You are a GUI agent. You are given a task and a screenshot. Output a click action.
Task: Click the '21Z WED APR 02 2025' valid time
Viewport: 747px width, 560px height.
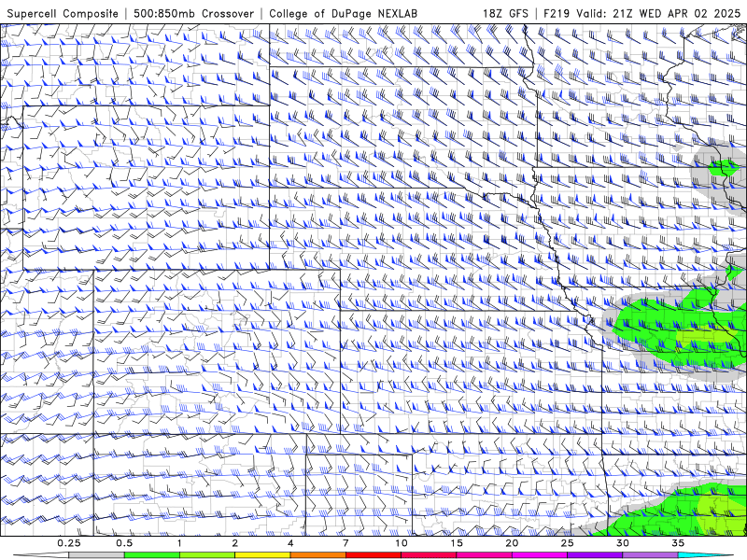[x=676, y=14]
